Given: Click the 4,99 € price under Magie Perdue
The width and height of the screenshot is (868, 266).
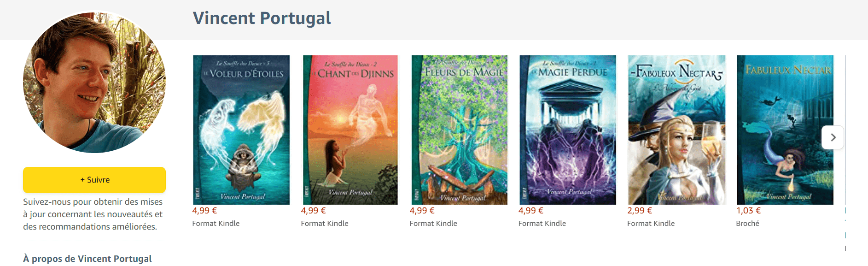Looking at the screenshot, I should 530,211.
